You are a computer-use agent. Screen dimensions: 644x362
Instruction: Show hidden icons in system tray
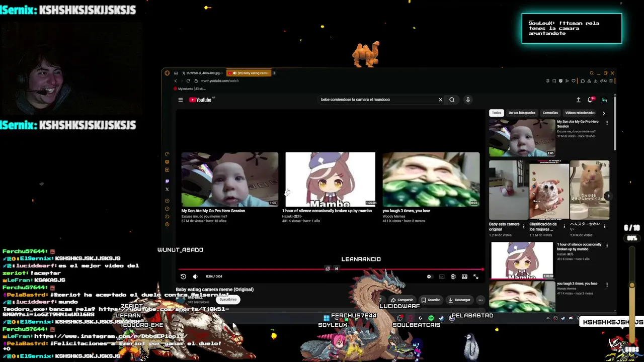[548, 318]
